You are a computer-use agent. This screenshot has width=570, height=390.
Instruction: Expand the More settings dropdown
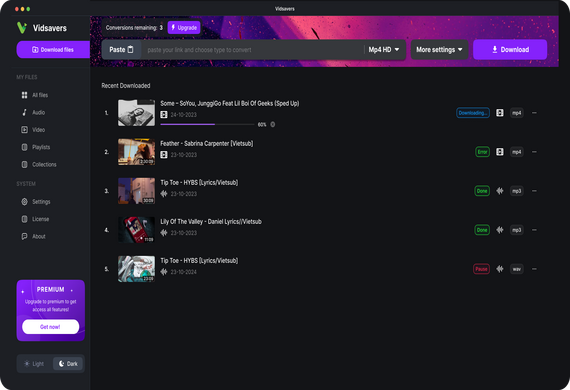(439, 50)
